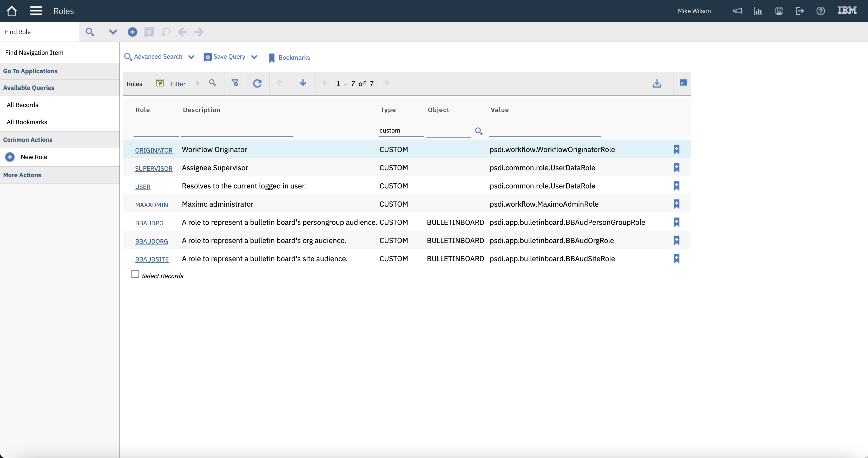The width and height of the screenshot is (868, 458).
Task: Clear the table filter fields icon
Action: pyautogui.click(x=235, y=83)
